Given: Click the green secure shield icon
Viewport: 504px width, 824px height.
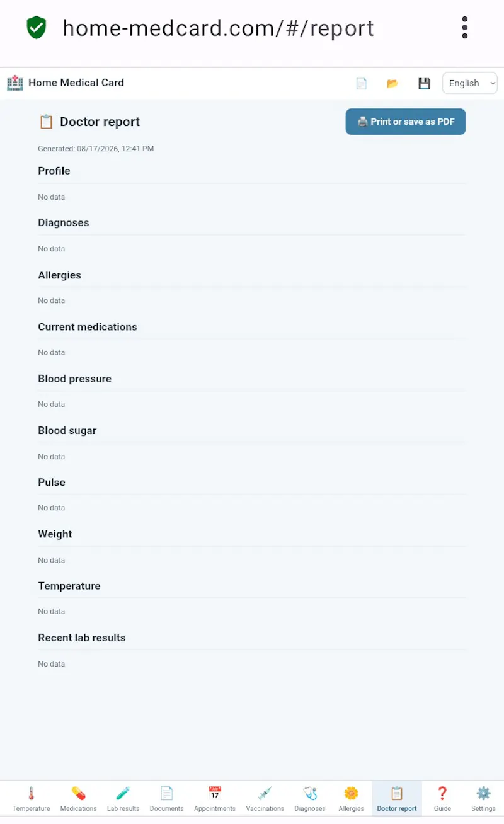Looking at the screenshot, I should coord(37,28).
